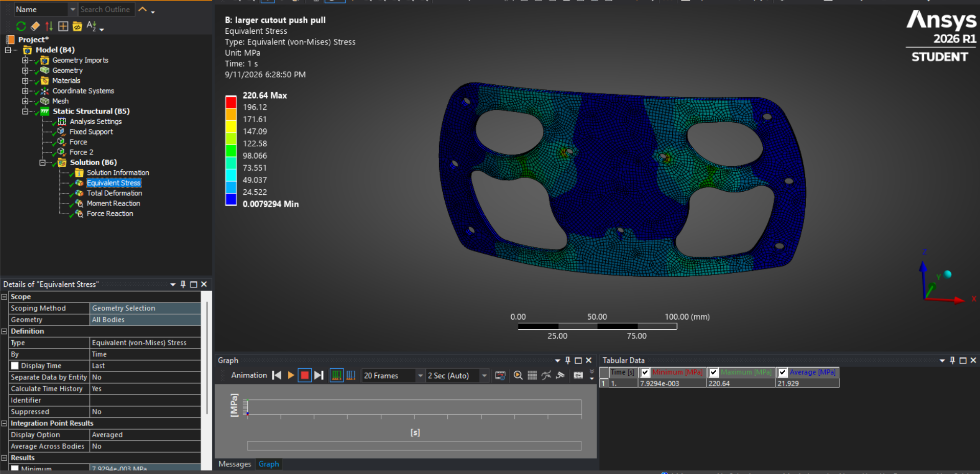Viewport: 980px width, 474px height.
Task: Open the 2 Sec (Auto) duration dropdown
Action: [484, 376]
